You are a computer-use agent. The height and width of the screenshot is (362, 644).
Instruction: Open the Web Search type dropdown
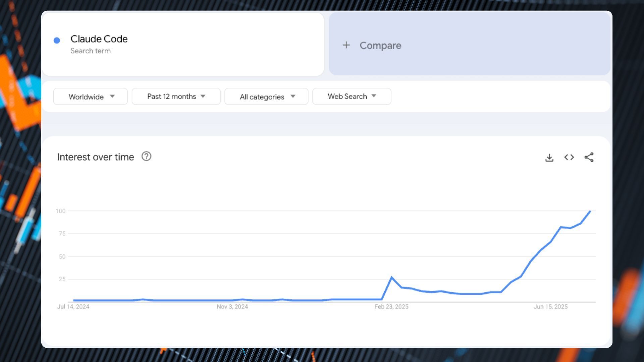pyautogui.click(x=352, y=97)
